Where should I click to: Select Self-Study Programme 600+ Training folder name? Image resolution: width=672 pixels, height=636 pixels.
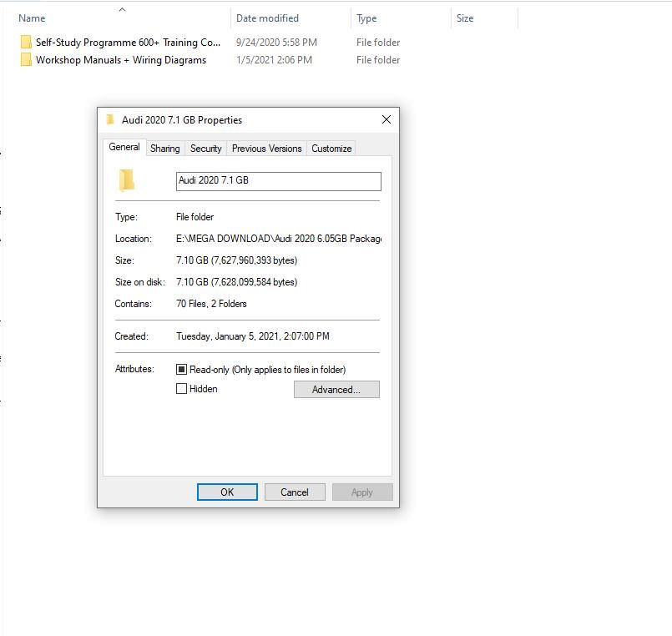pyautogui.click(x=128, y=42)
